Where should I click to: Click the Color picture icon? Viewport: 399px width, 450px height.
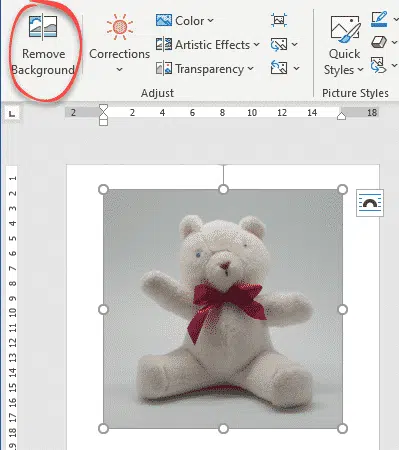164,20
